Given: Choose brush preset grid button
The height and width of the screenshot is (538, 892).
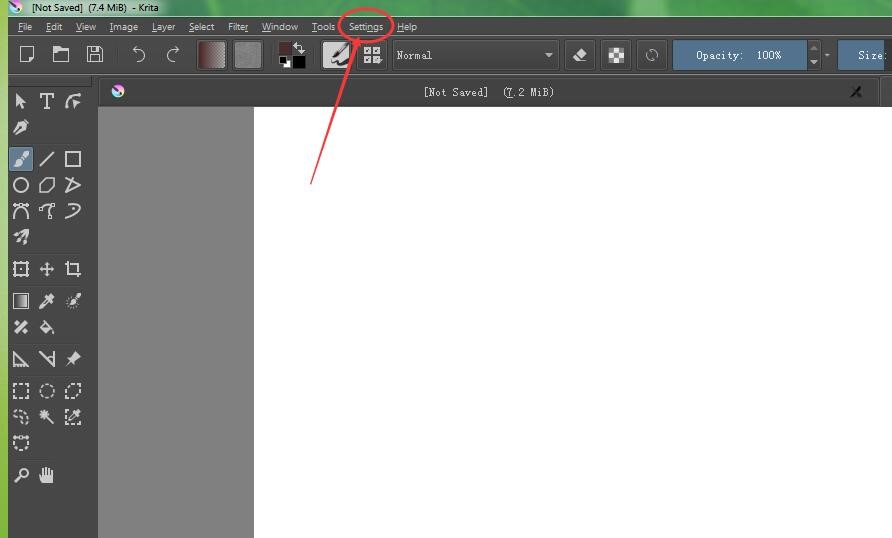Looking at the screenshot, I should pos(372,55).
